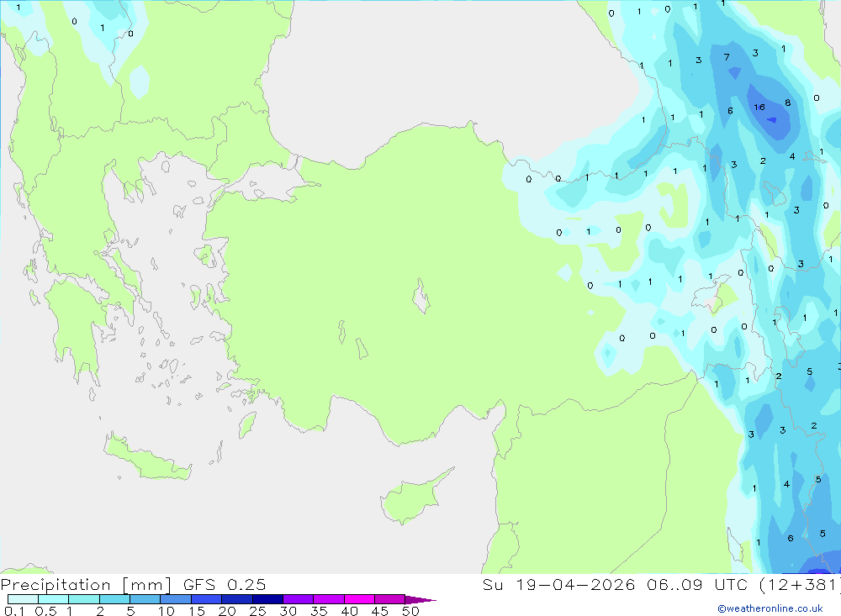Select the 30–35 mm violet legend swatch

coord(299,599)
